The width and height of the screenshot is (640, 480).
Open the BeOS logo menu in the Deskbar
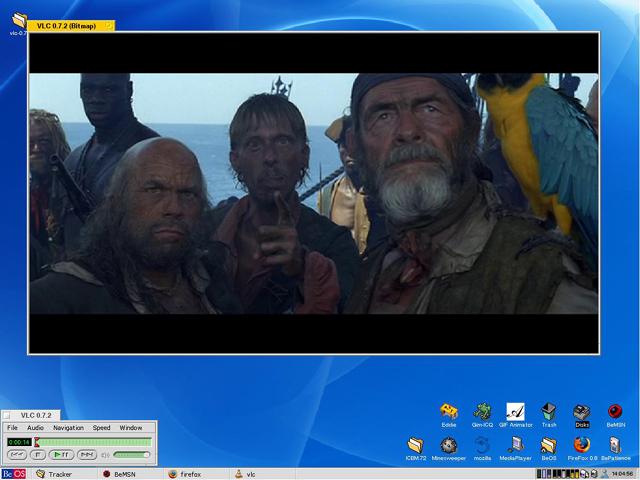point(14,474)
